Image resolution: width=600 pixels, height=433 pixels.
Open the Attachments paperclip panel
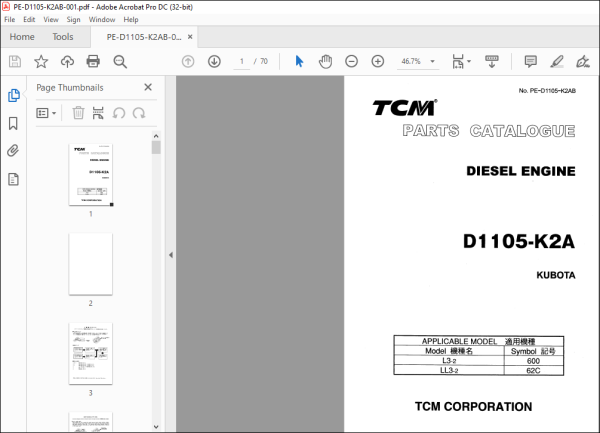click(13, 151)
